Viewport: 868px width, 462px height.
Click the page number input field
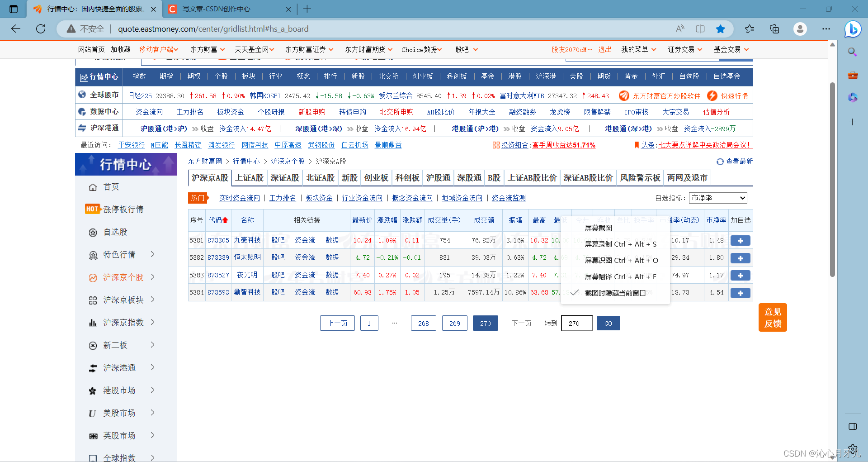click(577, 324)
